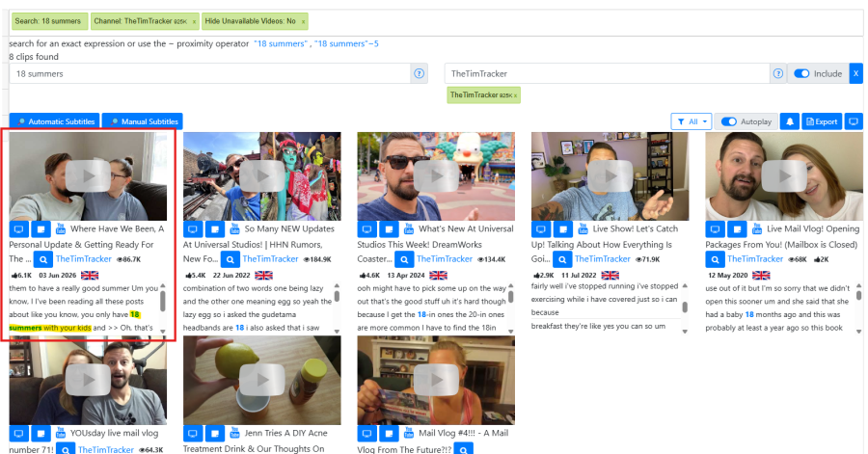Click monitor icon under Live Mail Vlog Opening

click(x=715, y=229)
